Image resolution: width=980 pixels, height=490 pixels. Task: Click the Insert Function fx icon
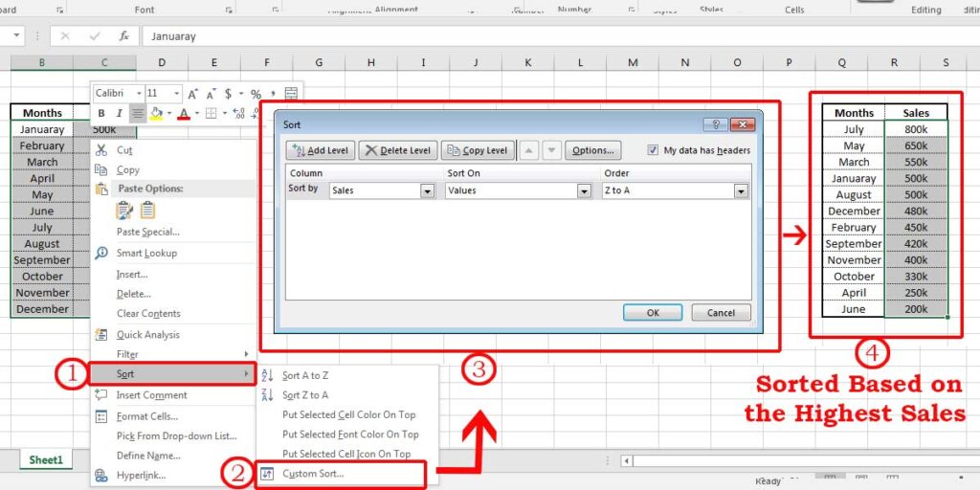124,36
